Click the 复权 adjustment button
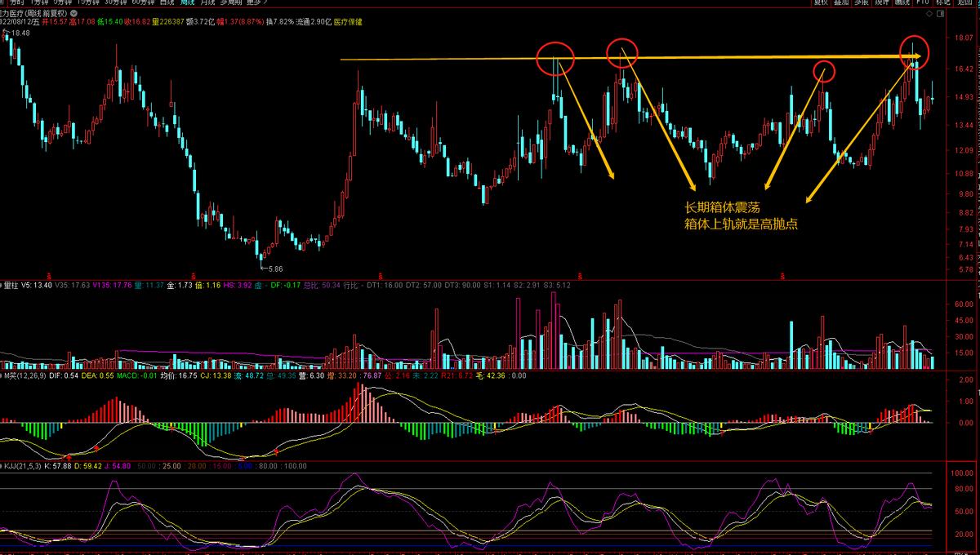 point(821,3)
